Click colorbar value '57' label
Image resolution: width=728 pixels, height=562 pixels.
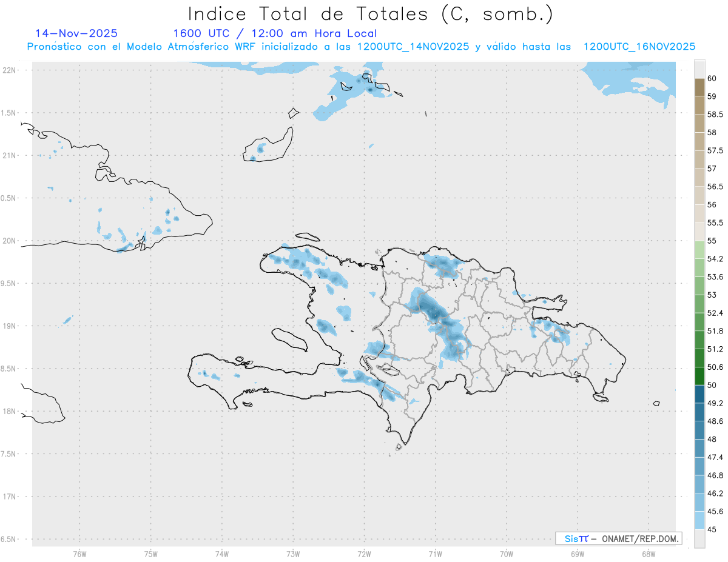click(712, 169)
